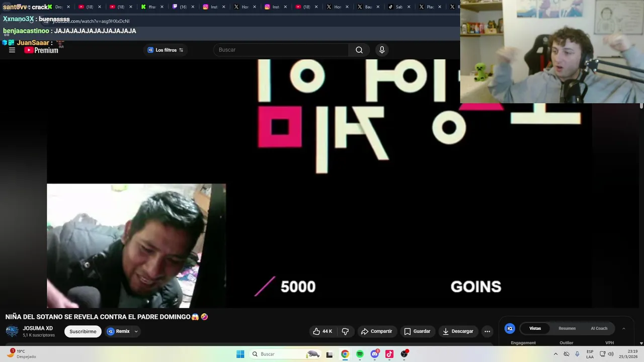Select the VPH column label
The height and width of the screenshot is (362, 644).
point(609,343)
